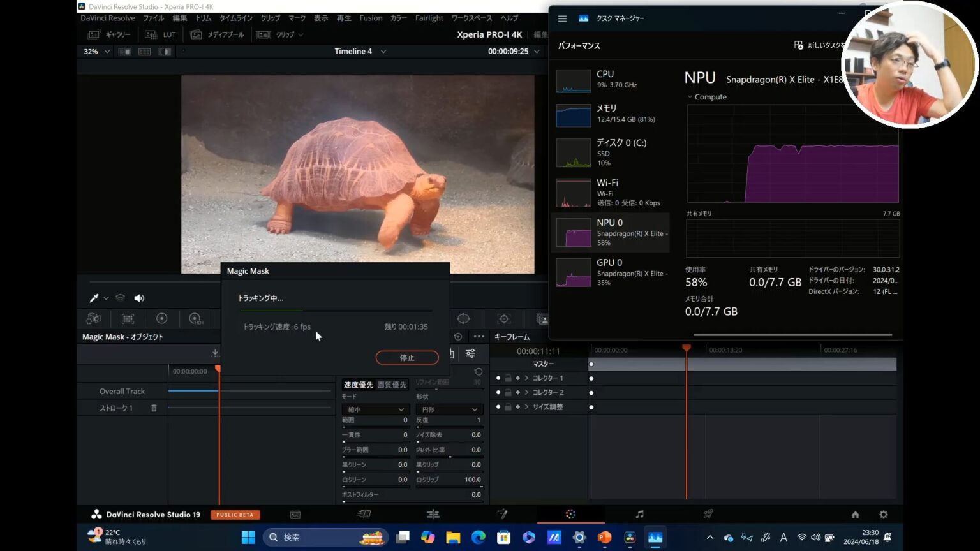Open the Camera Raw palette icon
The height and width of the screenshot is (551, 980).
pos(94,319)
